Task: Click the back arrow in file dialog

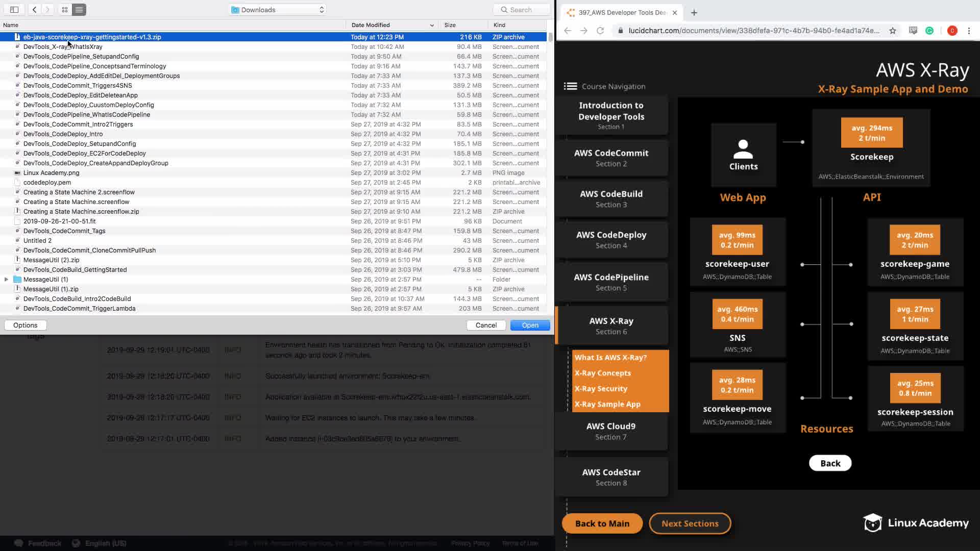Action: (x=34, y=10)
